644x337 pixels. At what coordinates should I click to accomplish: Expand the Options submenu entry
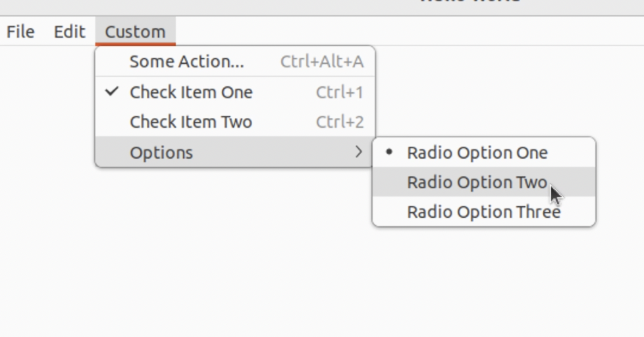click(x=161, y=153)
